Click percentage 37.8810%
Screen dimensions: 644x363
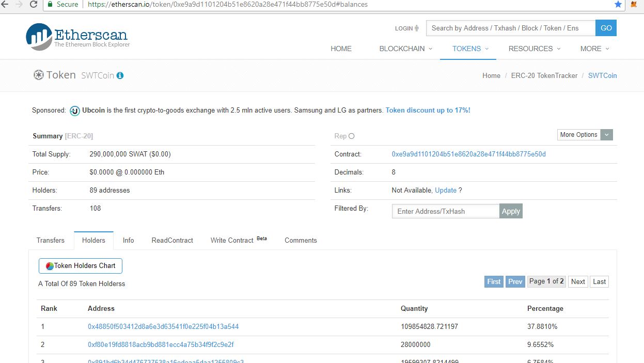tap(542, 327)
